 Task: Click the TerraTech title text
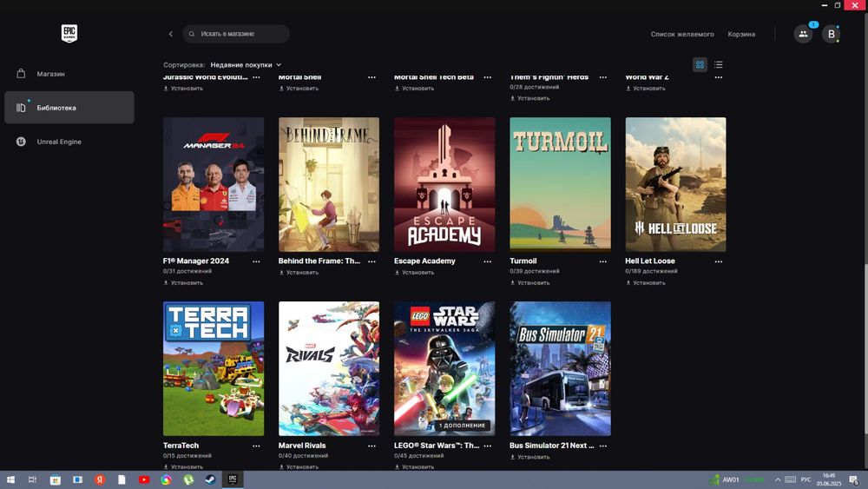coord(181,446)
